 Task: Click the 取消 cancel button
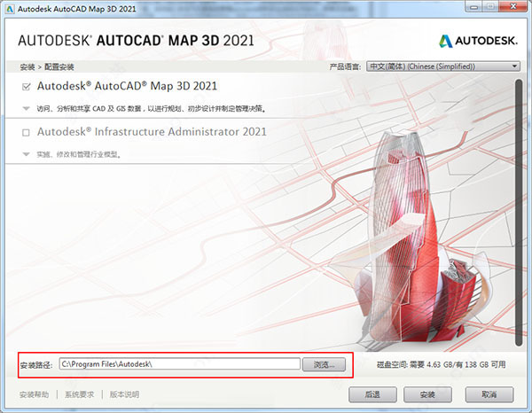489,394
